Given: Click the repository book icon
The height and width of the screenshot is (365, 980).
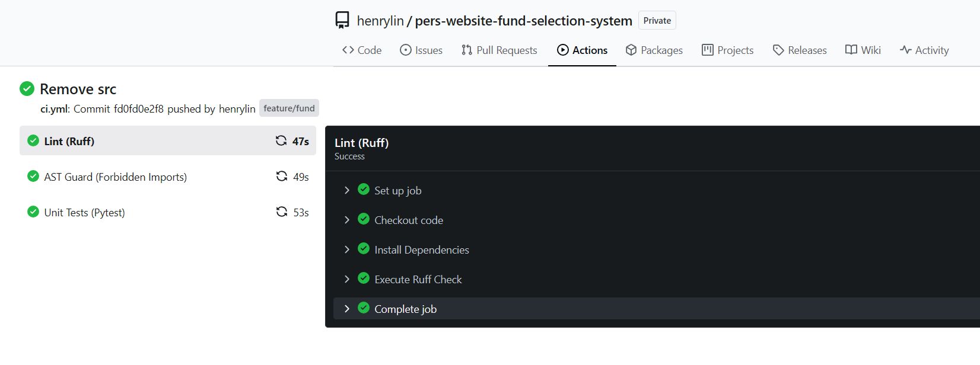Looking at the screenshot, I should (x=342, y=20).
